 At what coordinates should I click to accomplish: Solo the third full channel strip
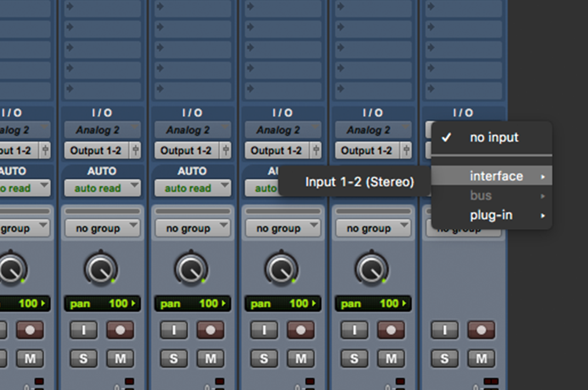[265, 358]
